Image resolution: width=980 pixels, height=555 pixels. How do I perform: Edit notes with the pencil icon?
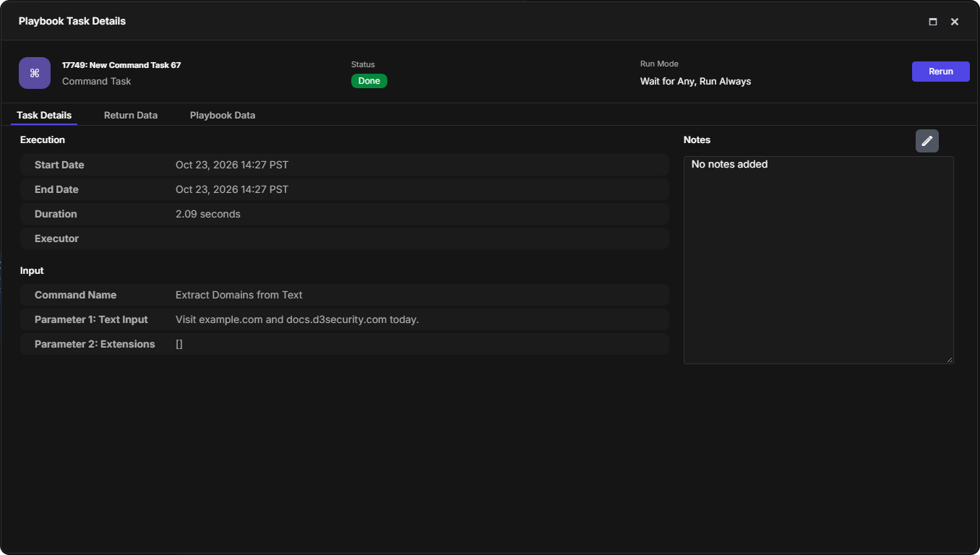(927, 141)
